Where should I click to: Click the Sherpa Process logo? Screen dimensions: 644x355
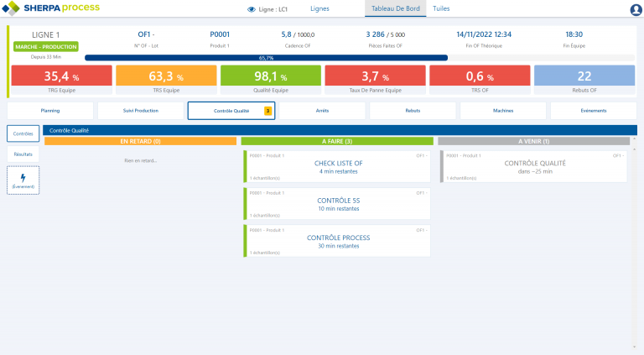click(50, 9)
